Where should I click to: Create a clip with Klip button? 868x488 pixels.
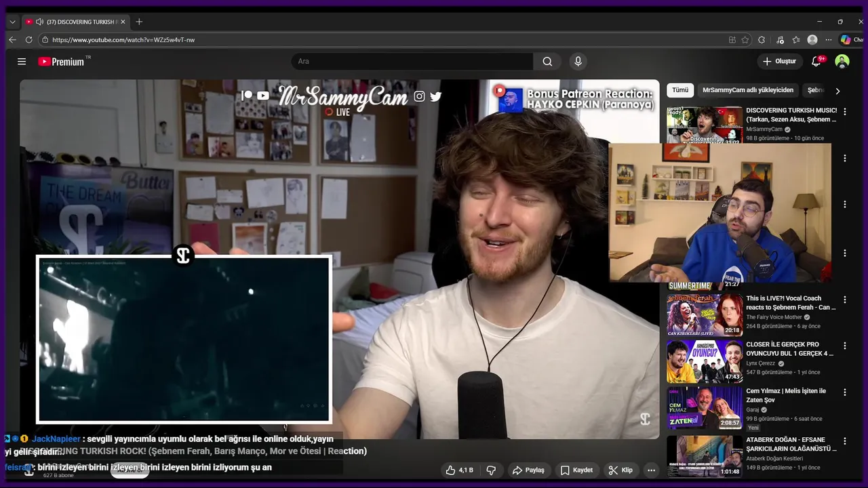pos(620,470)
